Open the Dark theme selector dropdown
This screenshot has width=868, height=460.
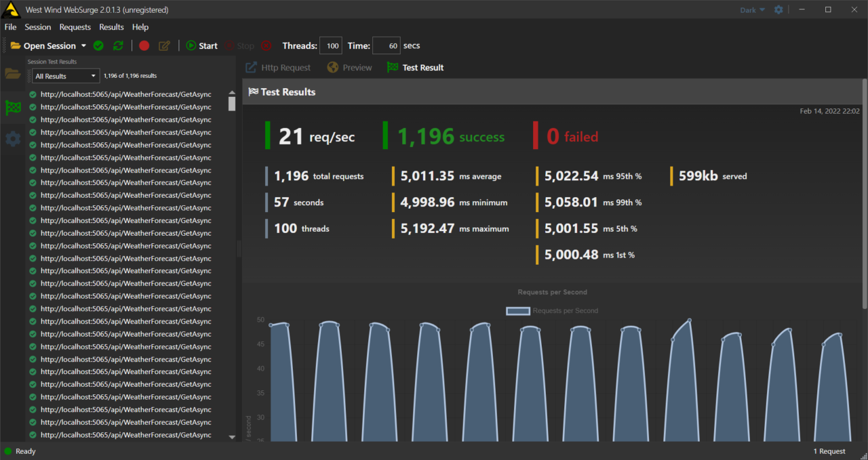pyautogui.click(x=752, y=10)
